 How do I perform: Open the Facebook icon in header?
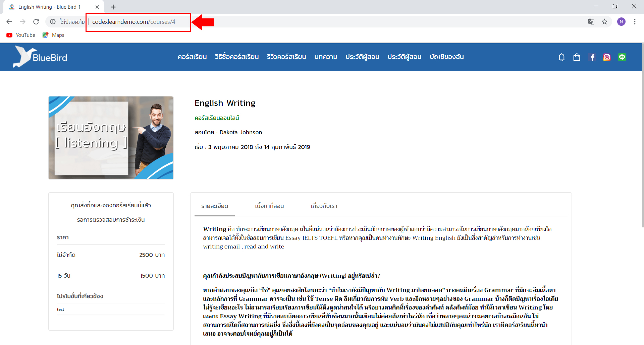tap(592, 58)
